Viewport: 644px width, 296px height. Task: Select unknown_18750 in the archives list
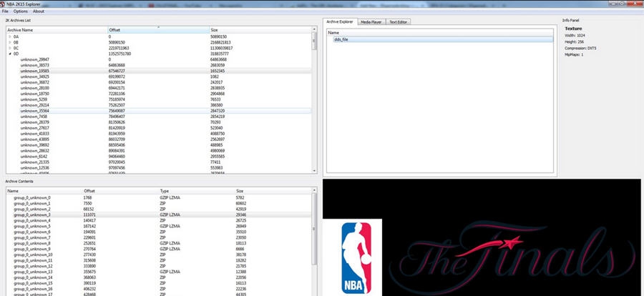pyautogui.click(x=35, y=94)
